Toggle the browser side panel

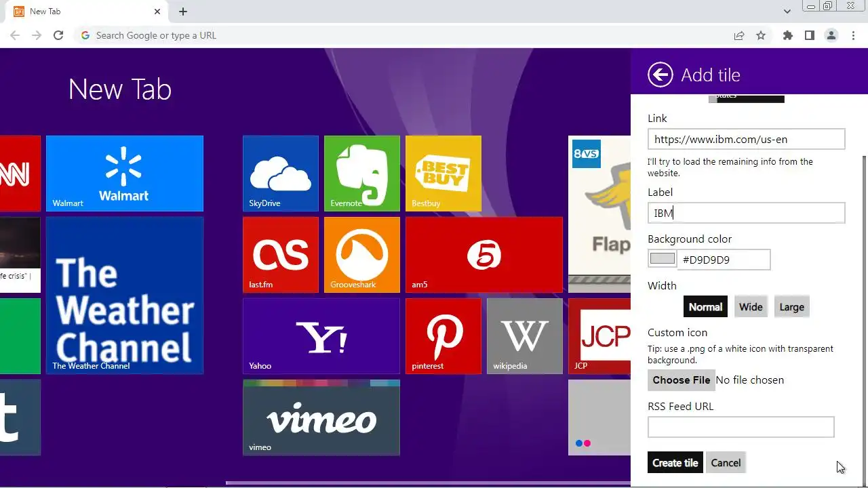point(809,35)
